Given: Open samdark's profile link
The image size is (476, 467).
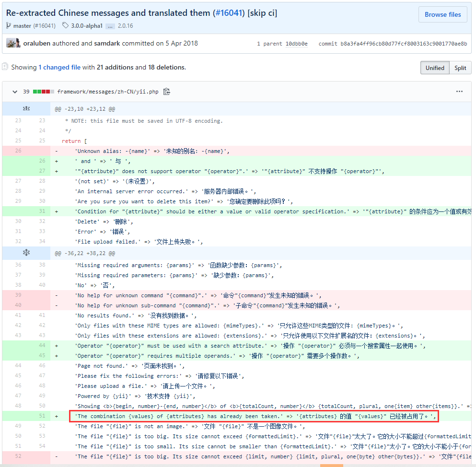Looking at the screenshot, I should 107,44.
